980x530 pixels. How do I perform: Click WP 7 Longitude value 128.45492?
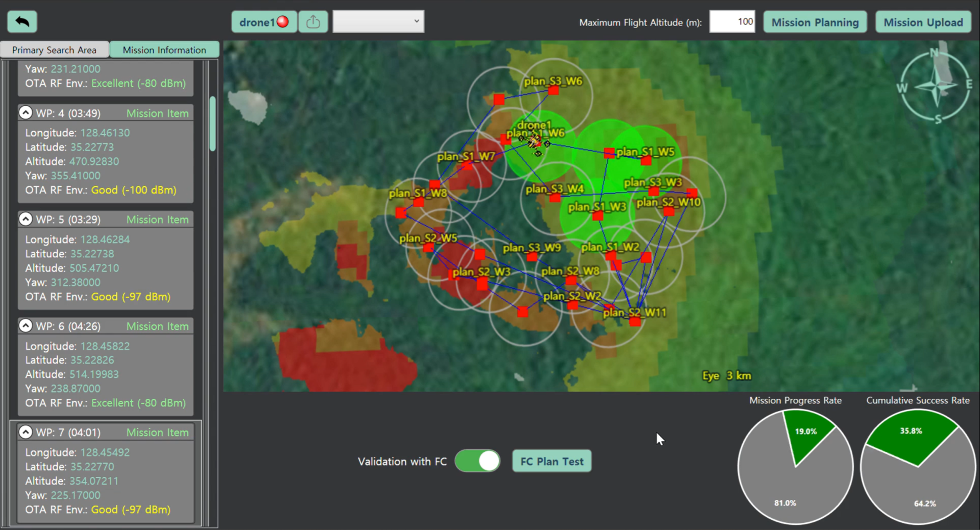tap(105, 452)
